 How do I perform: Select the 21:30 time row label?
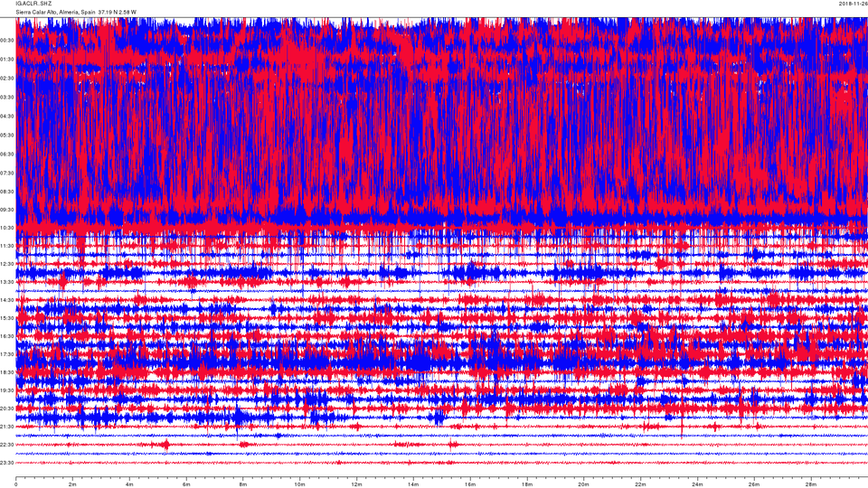(x=7, y=427)
